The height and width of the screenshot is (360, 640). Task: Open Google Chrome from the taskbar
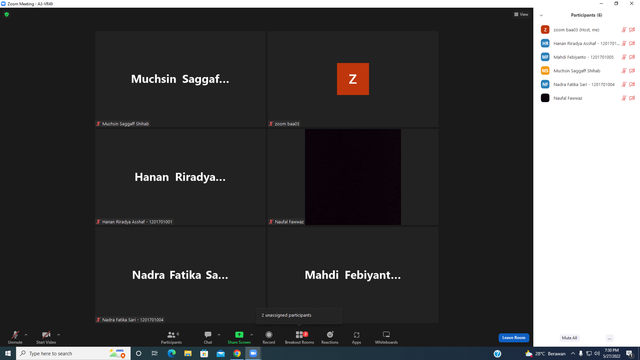(237, 353)
